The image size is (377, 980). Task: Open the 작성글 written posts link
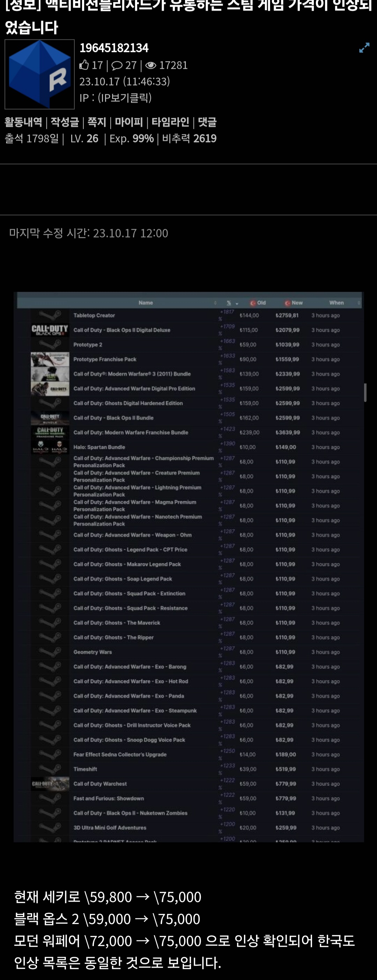pyautogui.click(x=65, y=122)
